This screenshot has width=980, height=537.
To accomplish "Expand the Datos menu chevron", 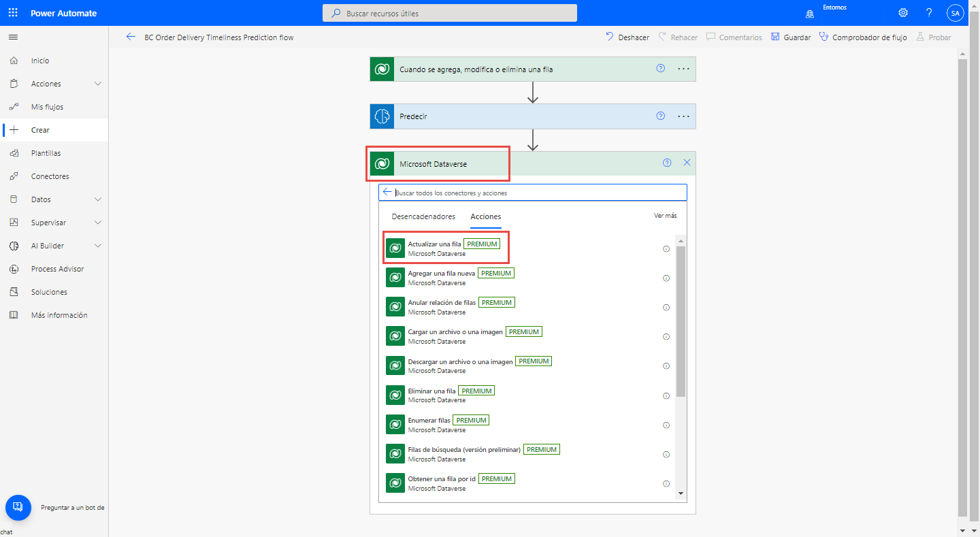I will click(x=98, y=199).
